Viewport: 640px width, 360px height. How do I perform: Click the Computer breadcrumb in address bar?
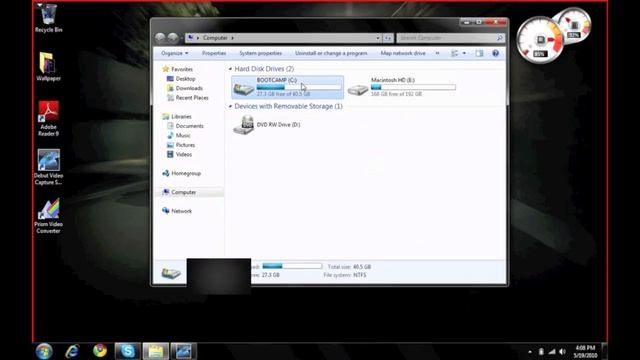(215, 38)
